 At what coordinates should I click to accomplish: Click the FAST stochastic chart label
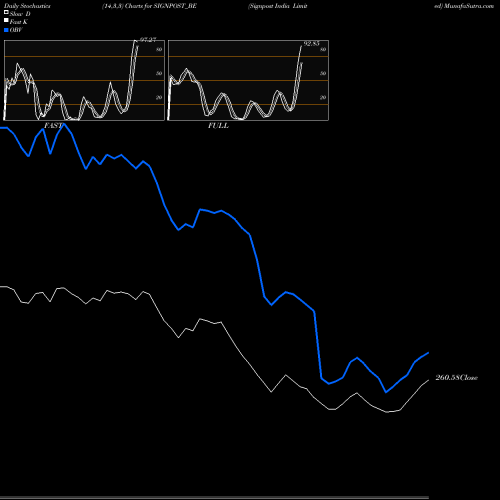(x=53, y=125)
